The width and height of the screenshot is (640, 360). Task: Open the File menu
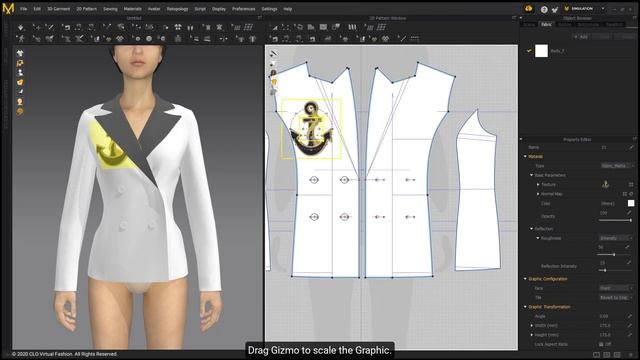[24, 9]
